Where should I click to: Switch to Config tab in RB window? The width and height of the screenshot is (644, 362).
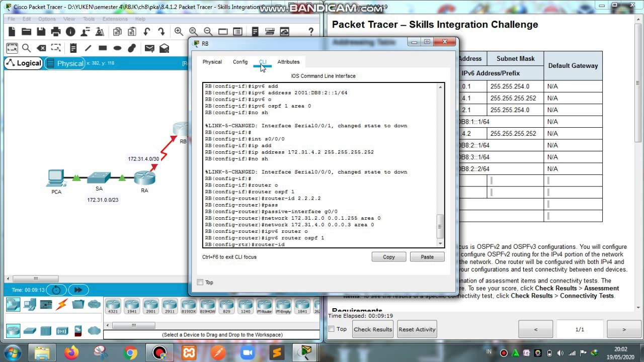[240, 62]
